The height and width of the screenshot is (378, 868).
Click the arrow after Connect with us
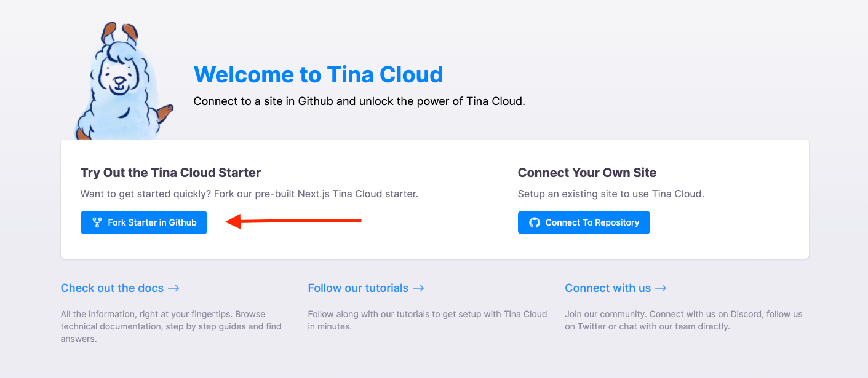click(661, 288)
